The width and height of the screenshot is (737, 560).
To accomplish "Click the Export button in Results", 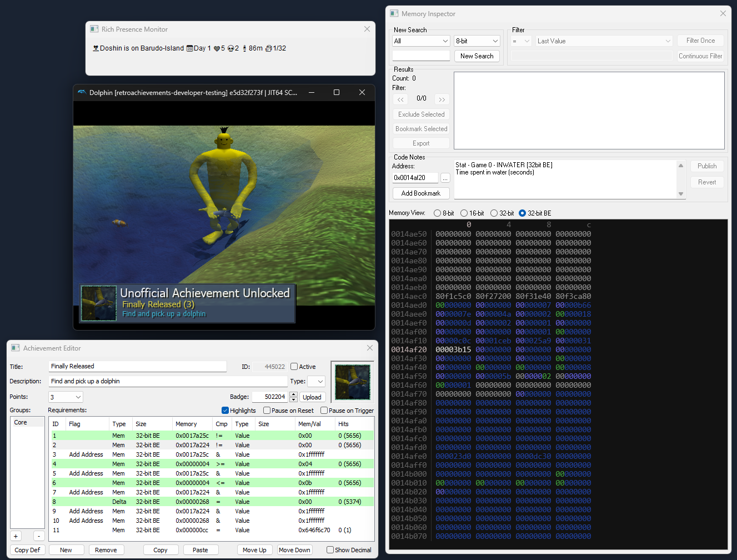I will [421, 143].
